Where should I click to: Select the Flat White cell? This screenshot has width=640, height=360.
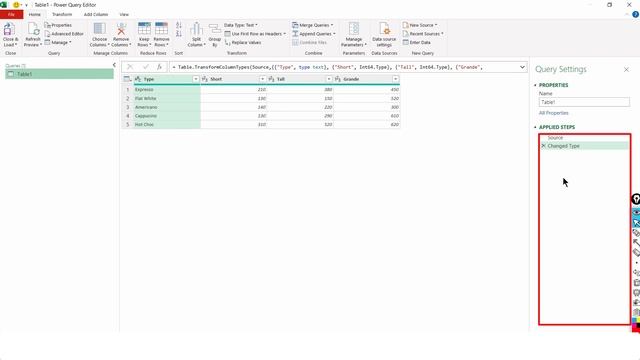pos(167,98)
